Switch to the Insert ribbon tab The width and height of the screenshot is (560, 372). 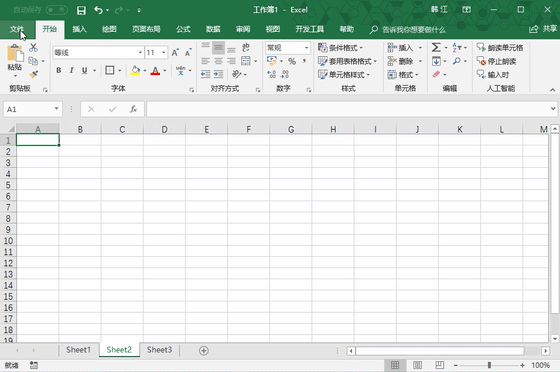click(79, 29)
